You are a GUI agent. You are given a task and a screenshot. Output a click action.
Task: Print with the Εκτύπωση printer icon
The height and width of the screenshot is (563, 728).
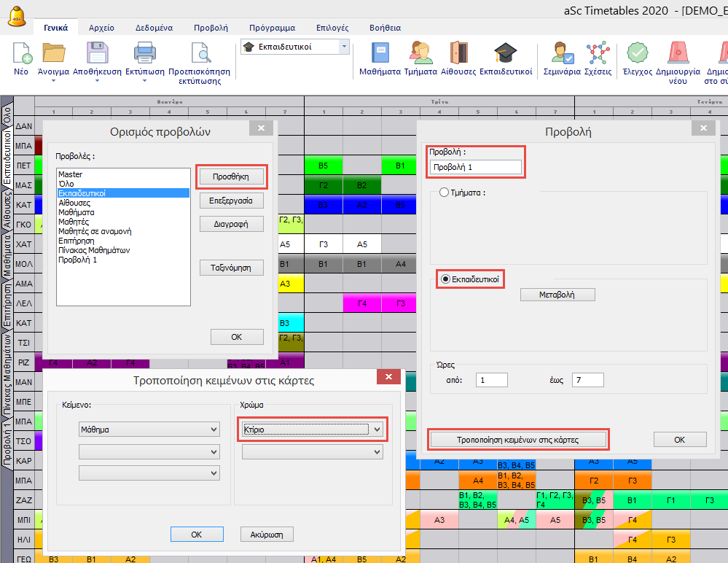144,55
